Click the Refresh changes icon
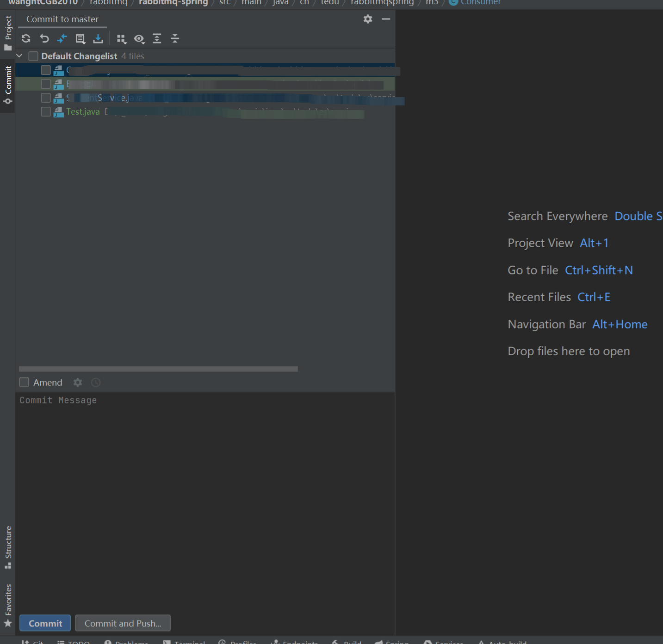 click(x=26, y=38)
